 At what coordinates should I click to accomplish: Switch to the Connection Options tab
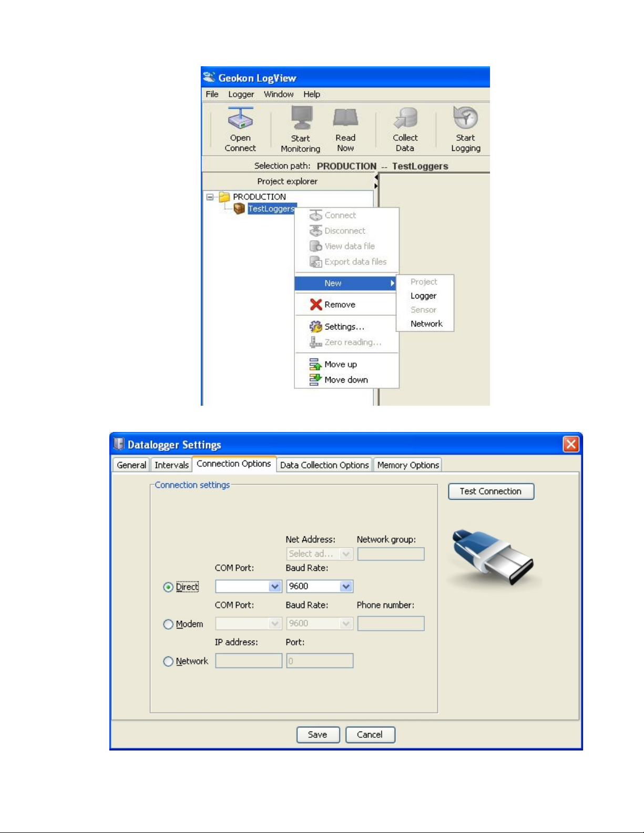click(x=234, y=464)
